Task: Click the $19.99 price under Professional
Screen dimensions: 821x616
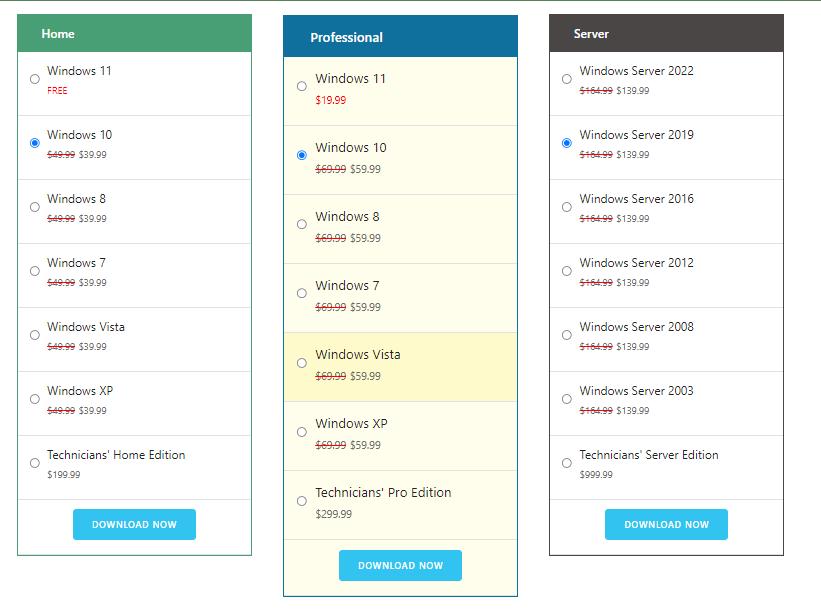Action: 330,100
